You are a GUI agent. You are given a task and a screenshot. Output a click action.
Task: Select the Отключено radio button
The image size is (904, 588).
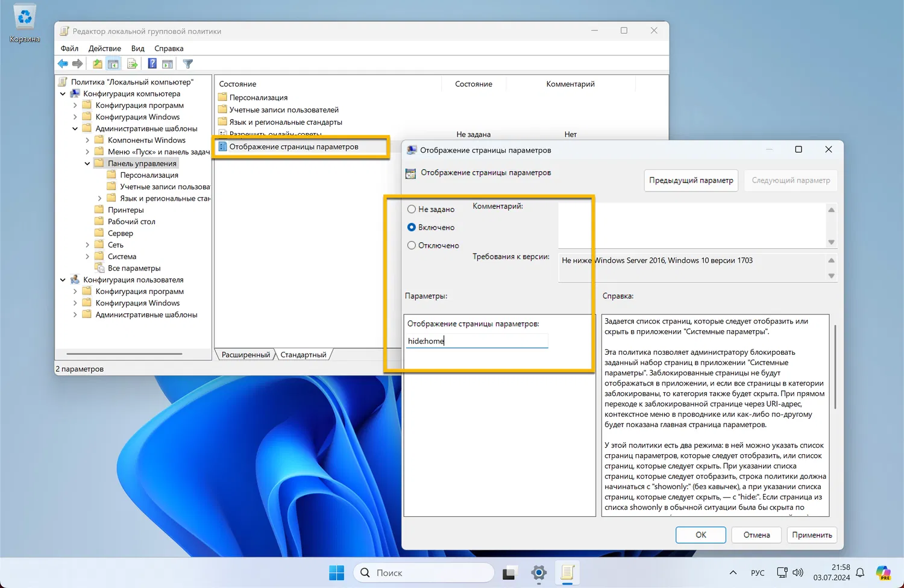coord(412,245)
